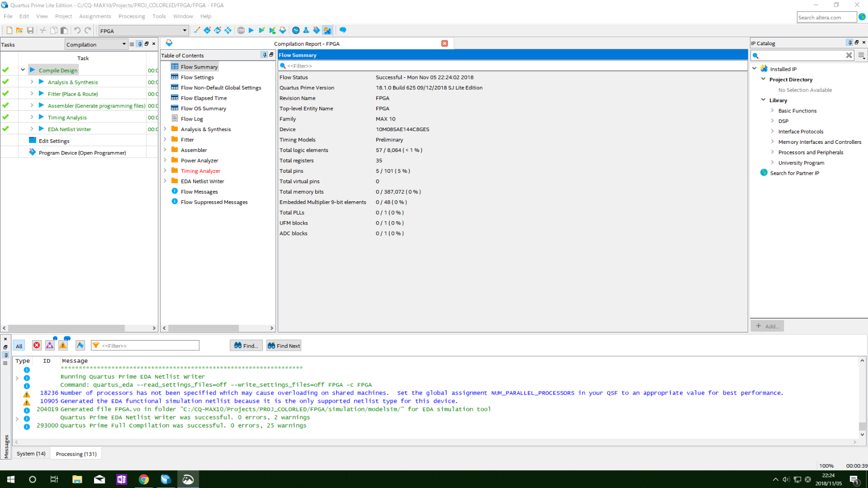Open the Assignments menu

(x=95, y=16)
